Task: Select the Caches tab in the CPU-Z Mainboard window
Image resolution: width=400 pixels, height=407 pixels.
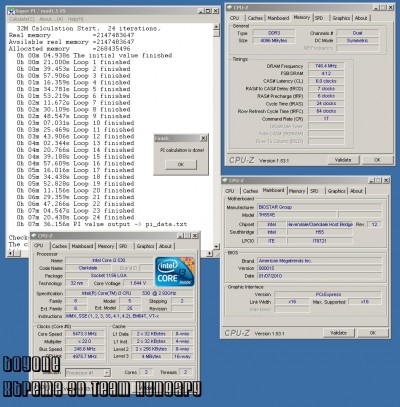Action: click(x=250, y=191)
